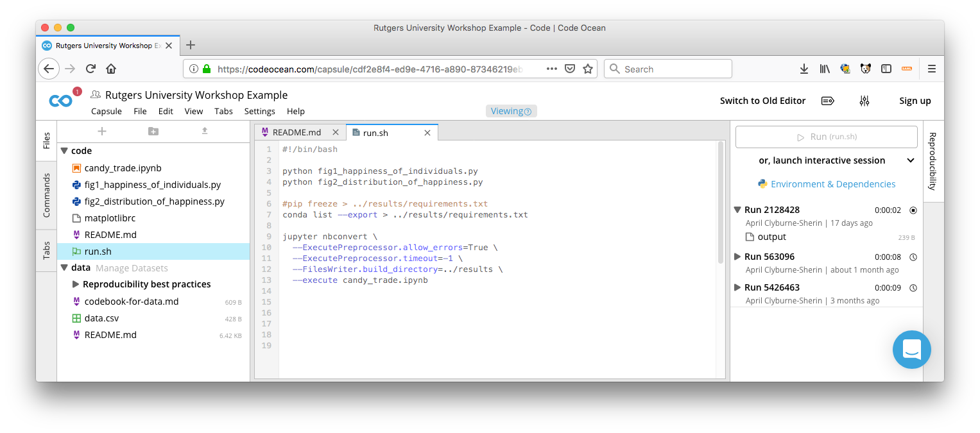
Task: Open the File menu
Action: (140, 111)
